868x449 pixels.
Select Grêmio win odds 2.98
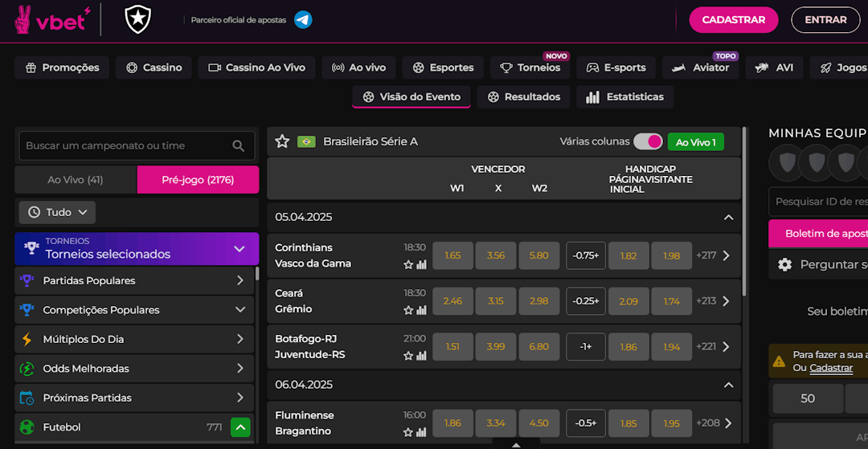[539, 301]
